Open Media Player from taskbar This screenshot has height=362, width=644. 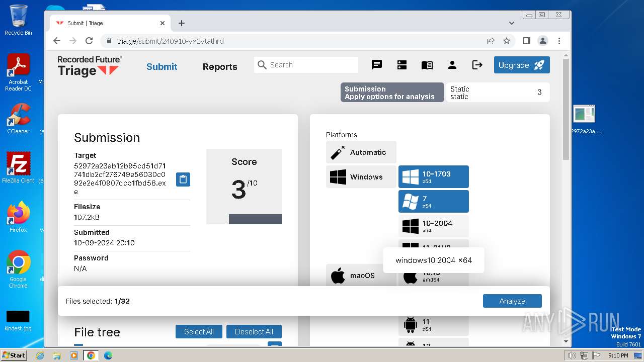click(74, 355)
